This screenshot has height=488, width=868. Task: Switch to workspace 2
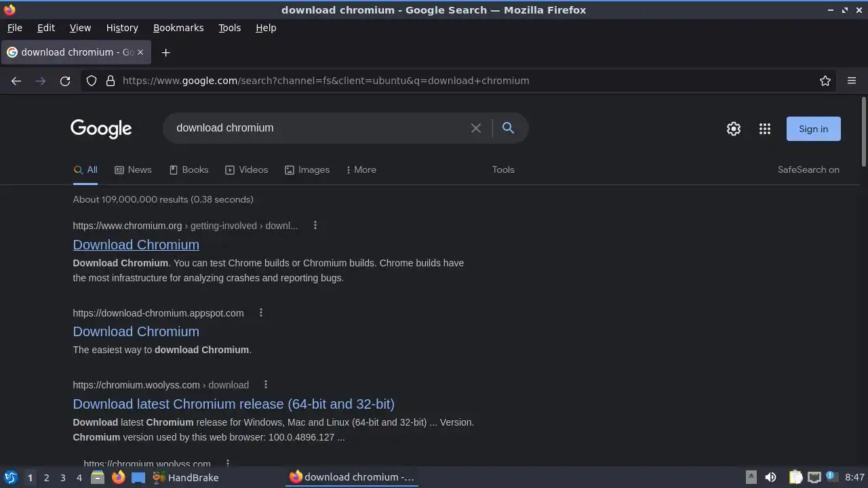pos(46,478)
